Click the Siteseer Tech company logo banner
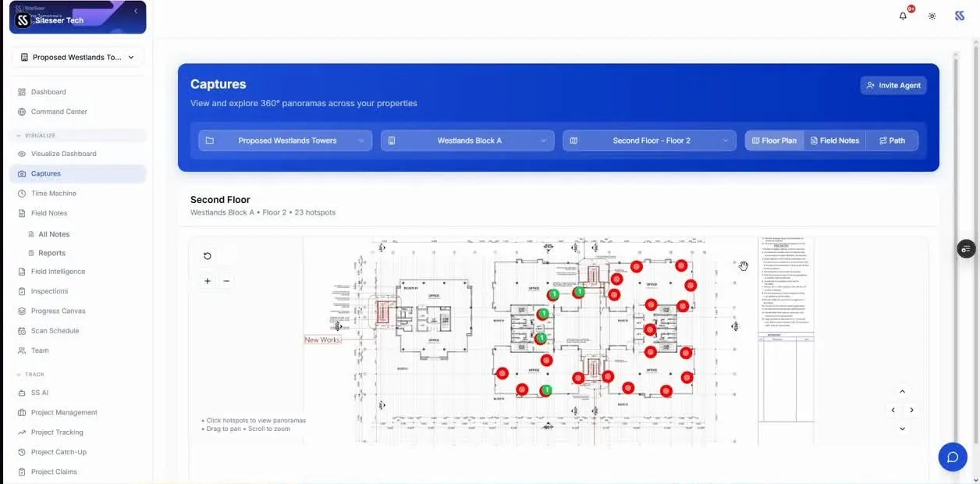This screenshot has height=484, width=980. pos(77,17)
